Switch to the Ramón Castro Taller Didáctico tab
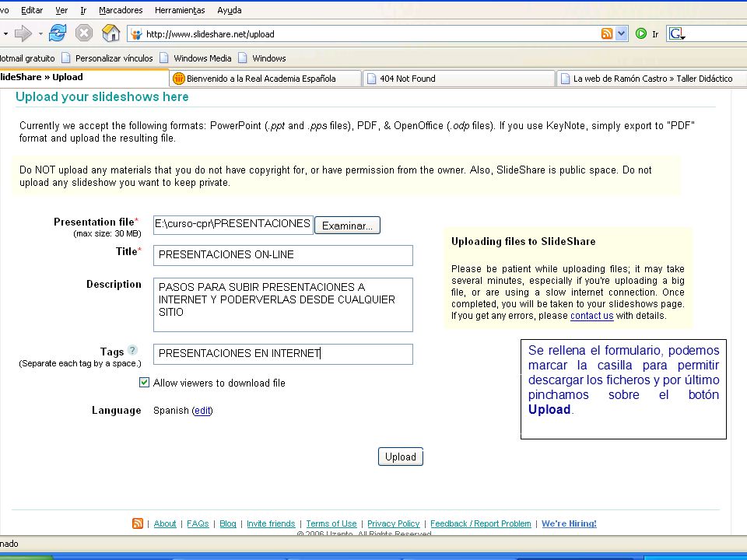Screen dimensions: 747x560 652,79
